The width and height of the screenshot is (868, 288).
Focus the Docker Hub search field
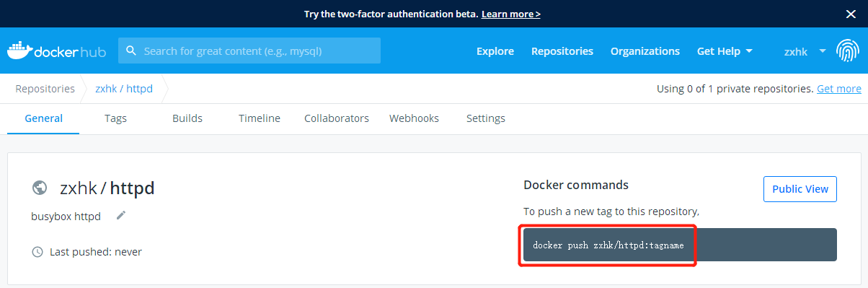[x=249, y=51]
